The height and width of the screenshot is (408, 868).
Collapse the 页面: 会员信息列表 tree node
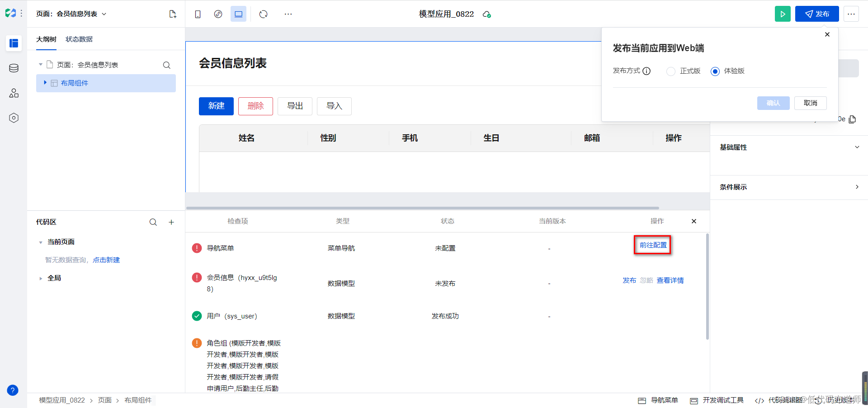[41, 65]
